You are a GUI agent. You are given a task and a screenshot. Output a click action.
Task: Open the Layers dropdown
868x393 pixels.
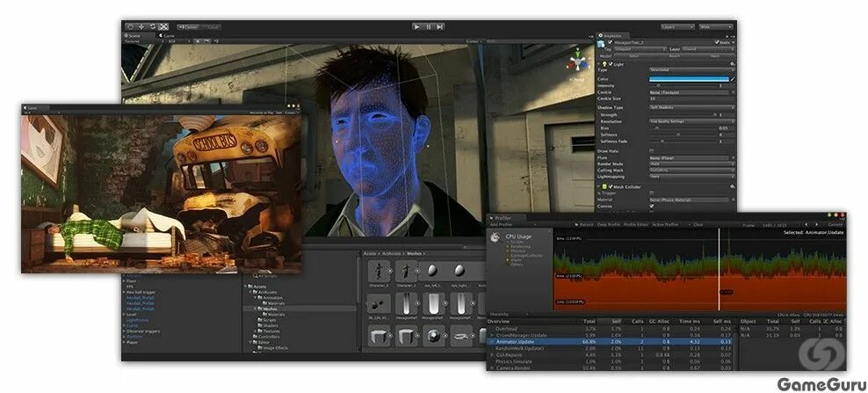tap(677, 26)
